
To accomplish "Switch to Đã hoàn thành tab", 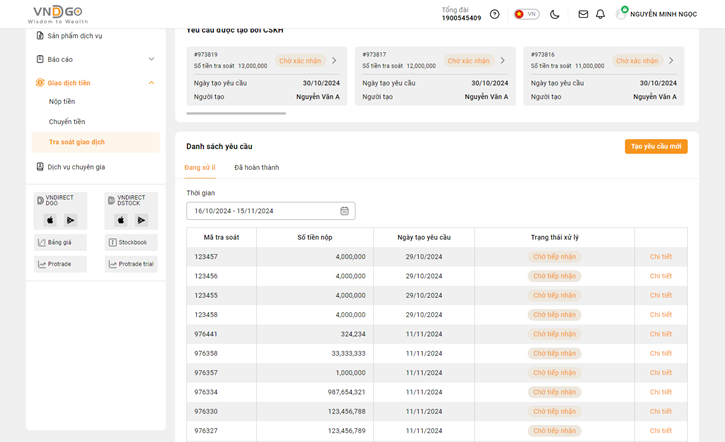I will 257,167.
